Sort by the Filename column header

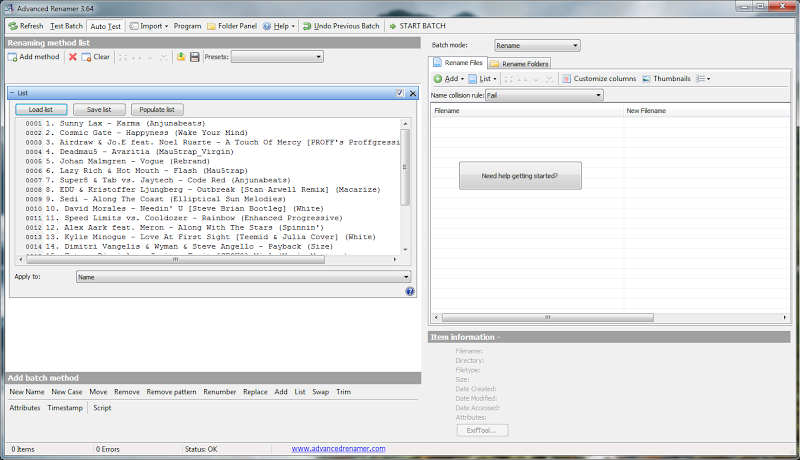(x=528, y=111)
